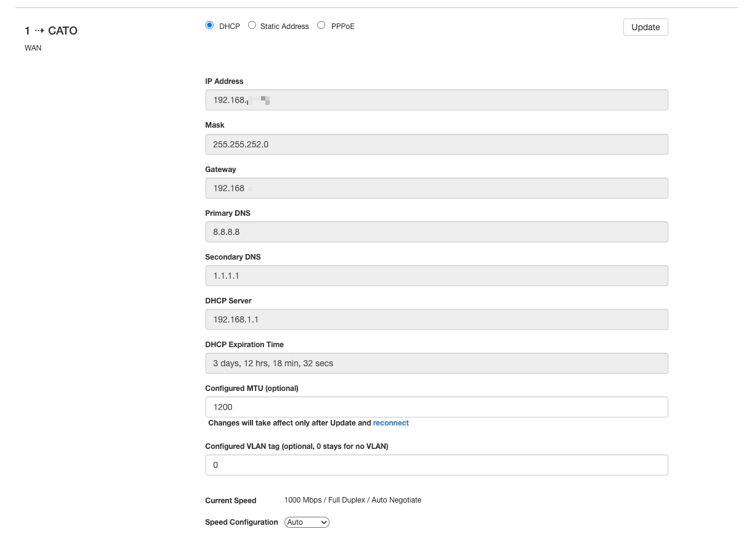756x534 pixels.
Task: Open the Speed Configuration dropdown
Action: [307, 522]
